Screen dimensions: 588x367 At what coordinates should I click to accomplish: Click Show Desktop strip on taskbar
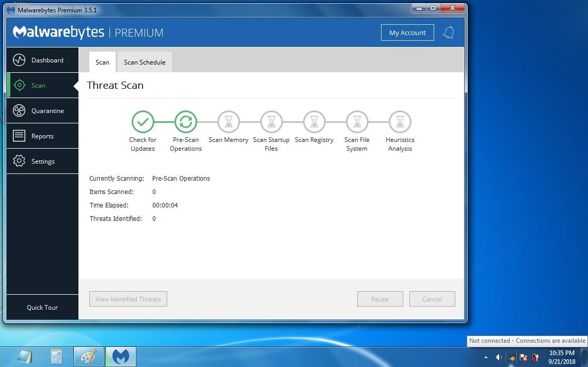[x=584, y=357]
